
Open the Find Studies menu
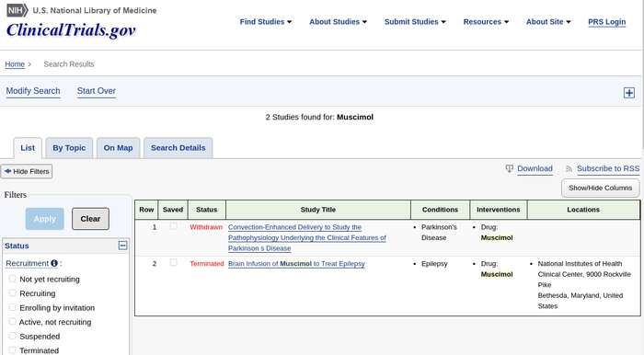266,22
